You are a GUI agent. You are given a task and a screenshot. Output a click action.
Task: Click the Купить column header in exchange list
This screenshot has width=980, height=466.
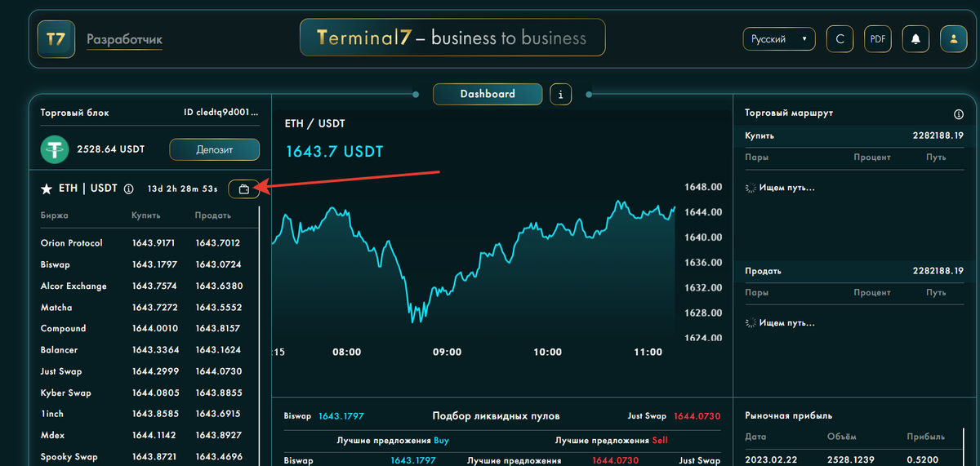tap(146, 215)
